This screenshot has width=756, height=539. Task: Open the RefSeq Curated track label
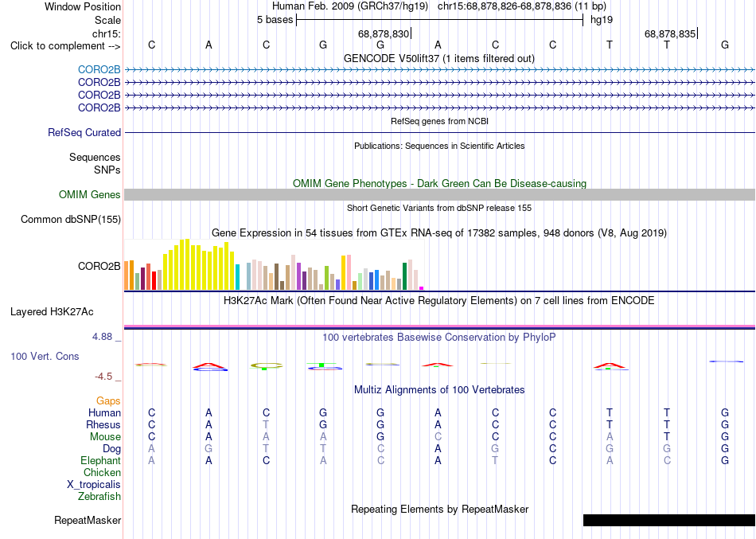point(84,132)
